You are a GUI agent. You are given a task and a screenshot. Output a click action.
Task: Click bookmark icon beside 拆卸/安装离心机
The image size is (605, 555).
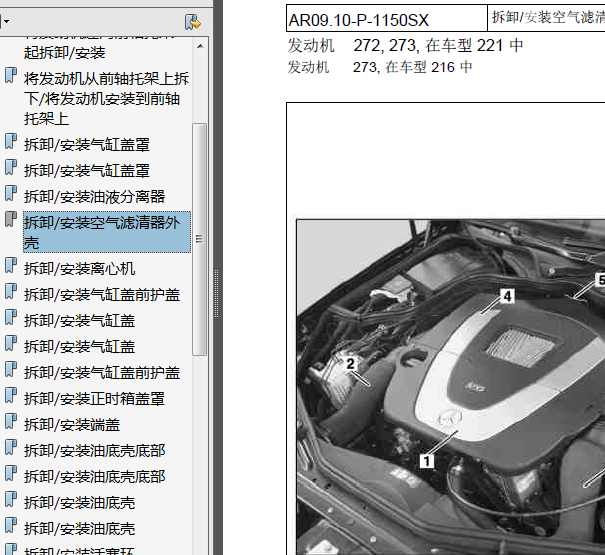(x=11, y=266)
